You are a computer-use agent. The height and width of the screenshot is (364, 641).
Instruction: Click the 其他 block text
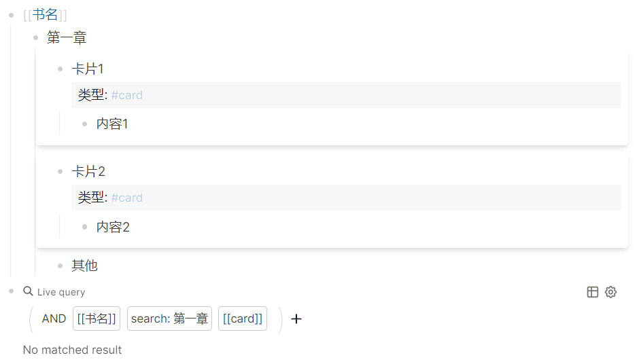(84, 266)
